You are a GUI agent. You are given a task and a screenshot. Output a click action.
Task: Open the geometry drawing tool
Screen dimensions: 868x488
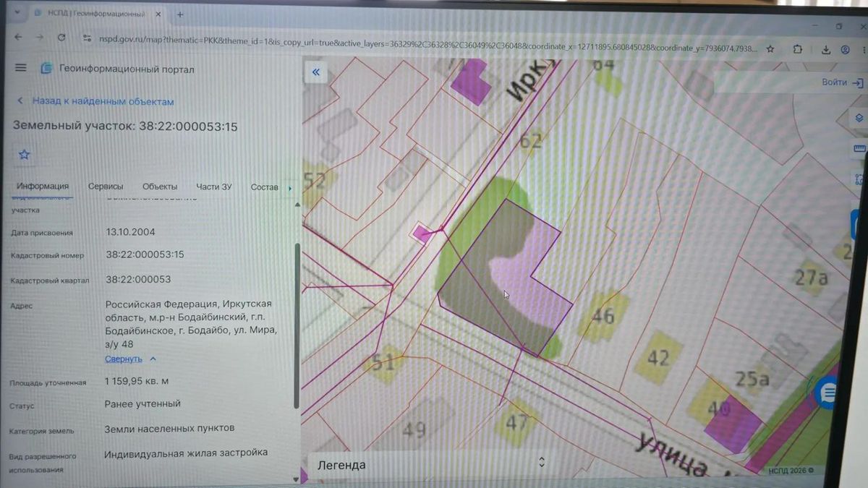click(x=859, y=179)
